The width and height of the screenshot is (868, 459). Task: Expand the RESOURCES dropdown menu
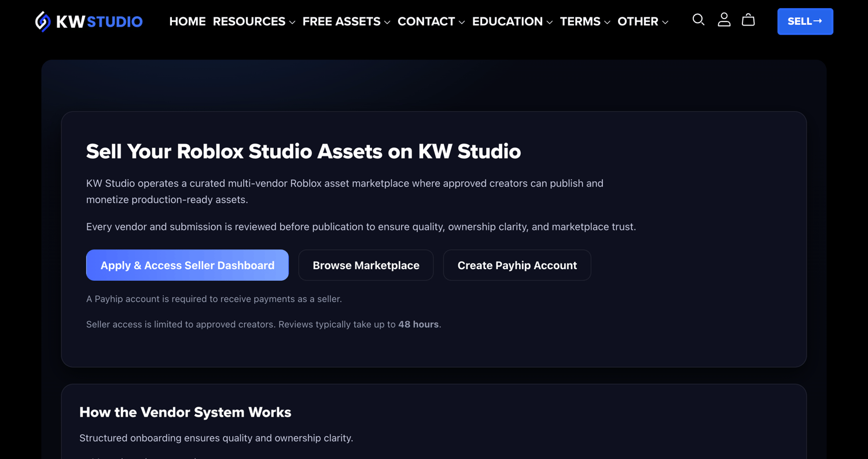pos(254,21)
